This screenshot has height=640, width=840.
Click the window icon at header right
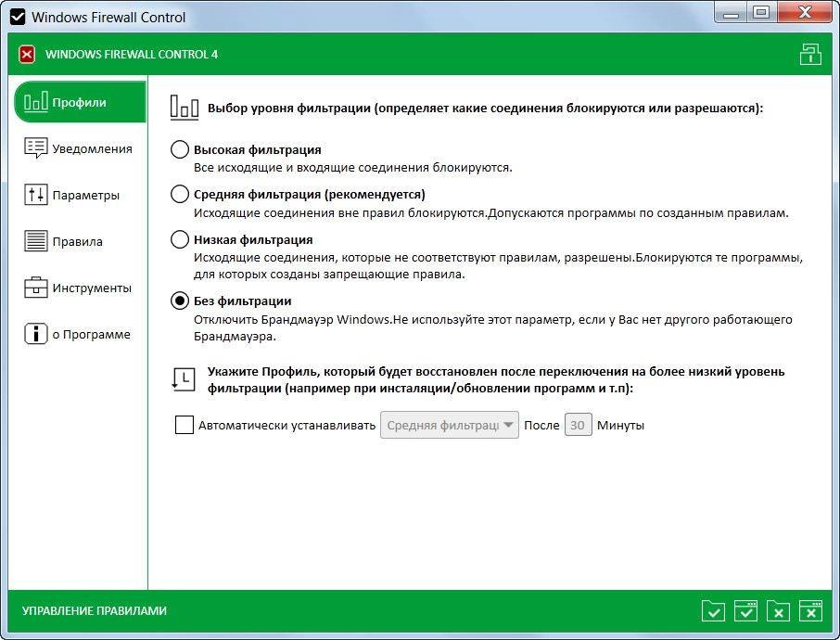pyautogui.click(x=810, y=54)
